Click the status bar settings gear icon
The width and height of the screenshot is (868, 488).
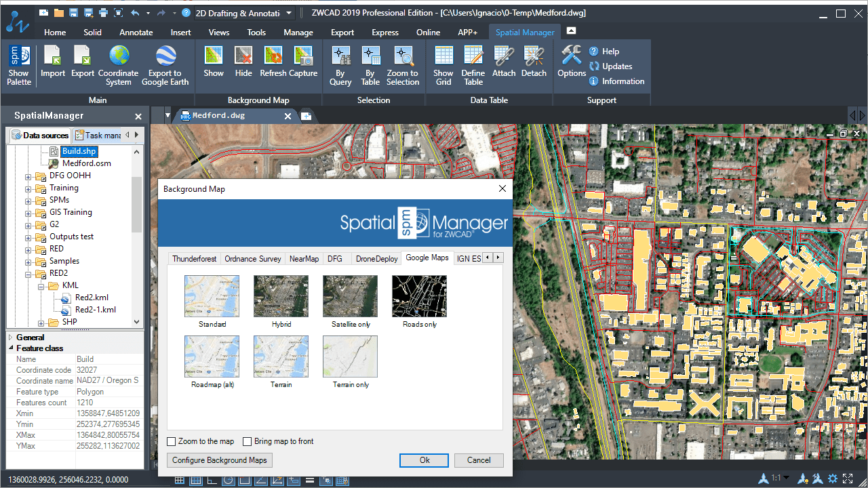tap(833, 479)
